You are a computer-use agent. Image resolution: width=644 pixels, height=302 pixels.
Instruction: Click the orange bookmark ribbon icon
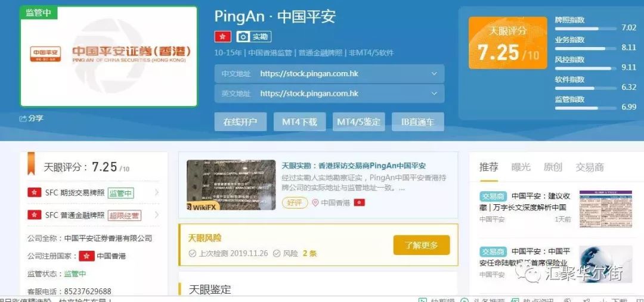31,163
